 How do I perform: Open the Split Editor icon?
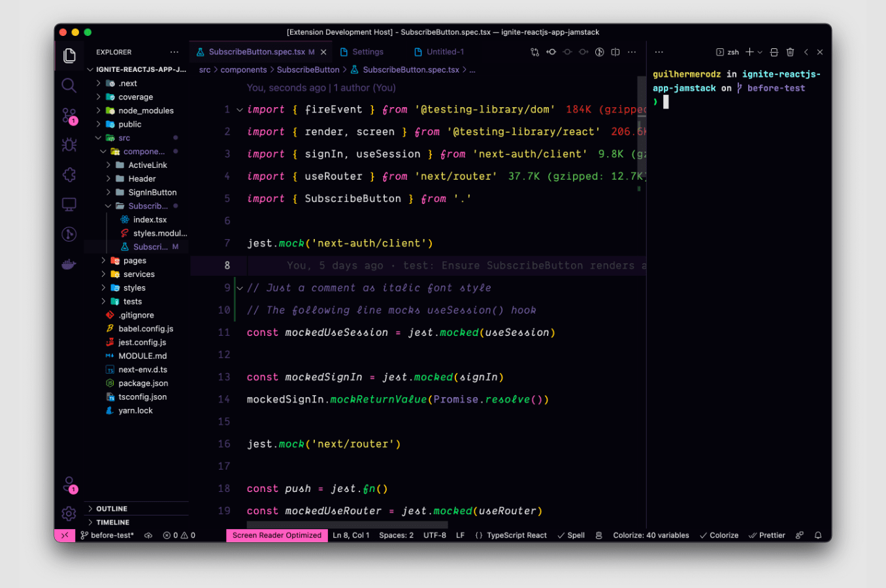[x=615, y=52]
